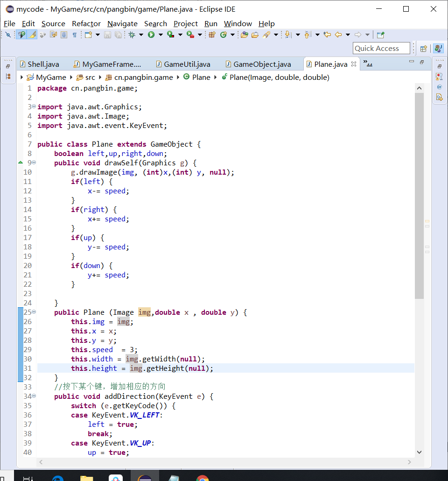Open Run configurations dropdown arrow
This screenshot has height=481, width=448.
tap(161, 35)
